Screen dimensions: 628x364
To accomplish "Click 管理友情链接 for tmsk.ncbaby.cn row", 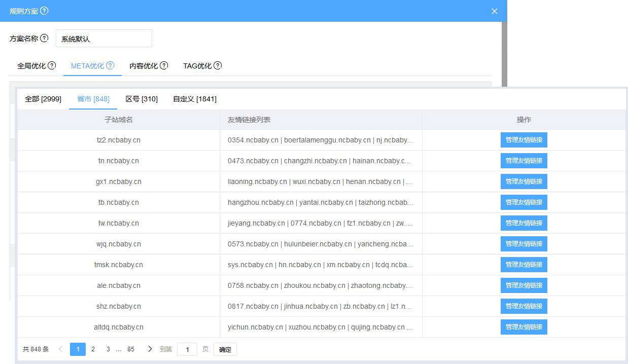I will (524, 265).
